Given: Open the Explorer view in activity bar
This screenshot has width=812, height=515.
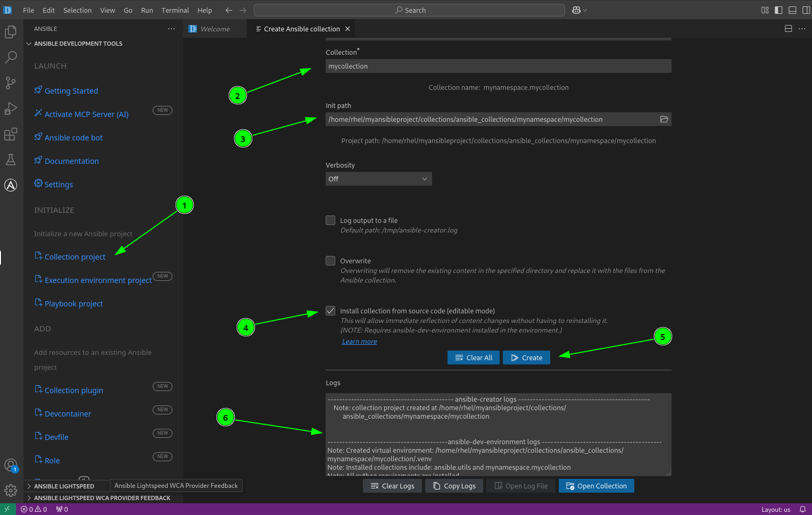Looking at the screenshot, I should coord(11,32).
